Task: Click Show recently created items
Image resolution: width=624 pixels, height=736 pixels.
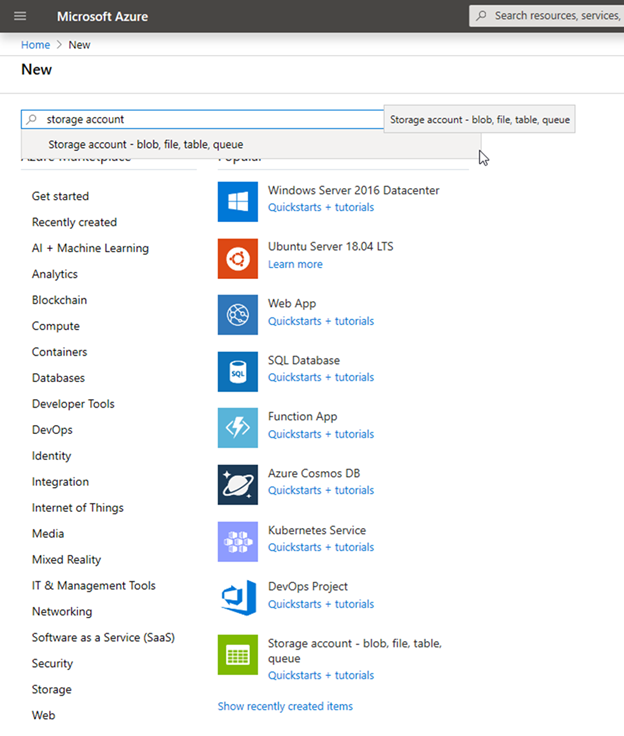Action: pyautogui.click(x=285, y=706)
